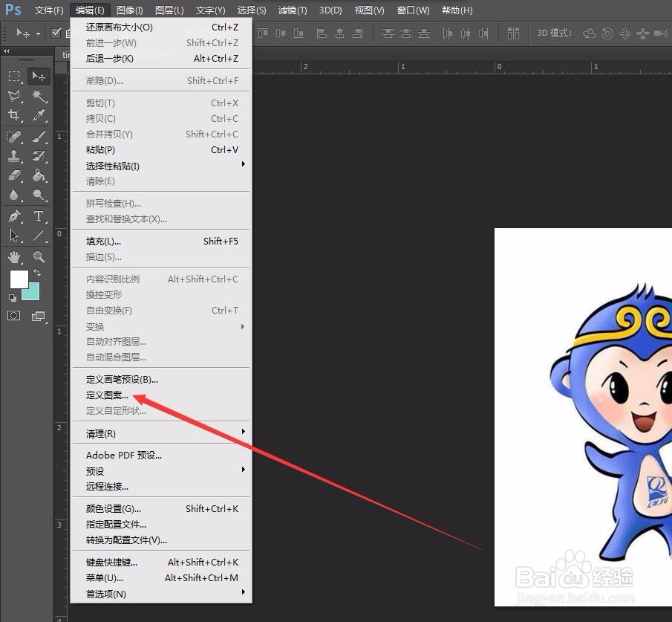
Task: Click the 3D pan icon
Action: click(x=625, y=33)
